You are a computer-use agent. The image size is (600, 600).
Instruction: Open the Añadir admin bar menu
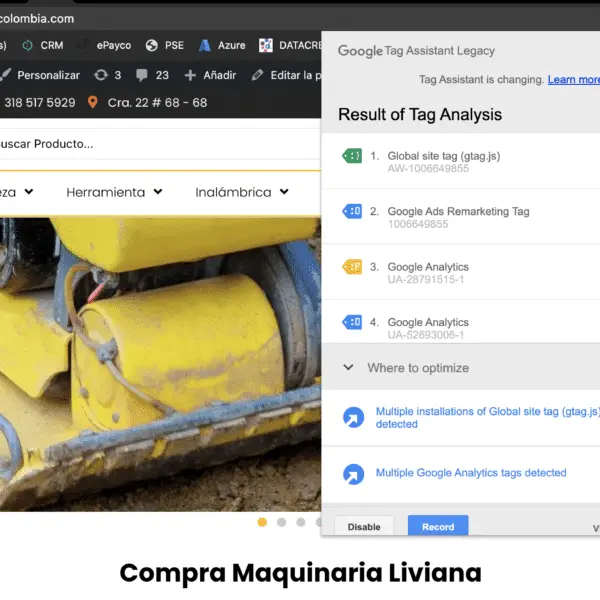(x=211, y=75)
